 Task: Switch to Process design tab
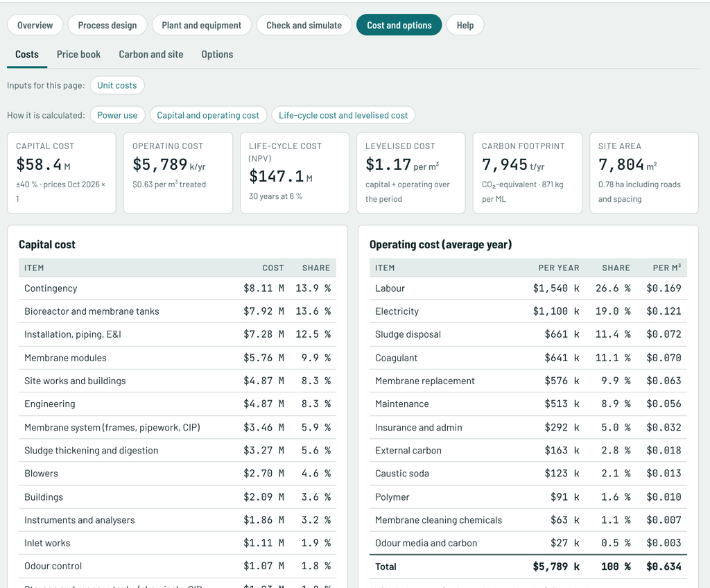pyautogui.click(x=107, y=25)
